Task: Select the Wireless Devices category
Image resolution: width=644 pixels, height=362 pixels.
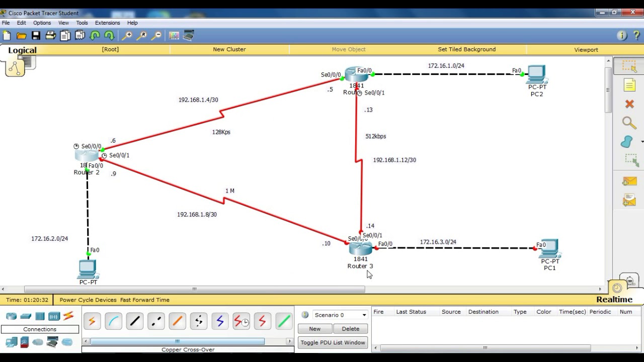Action: [x=54, y=316]
